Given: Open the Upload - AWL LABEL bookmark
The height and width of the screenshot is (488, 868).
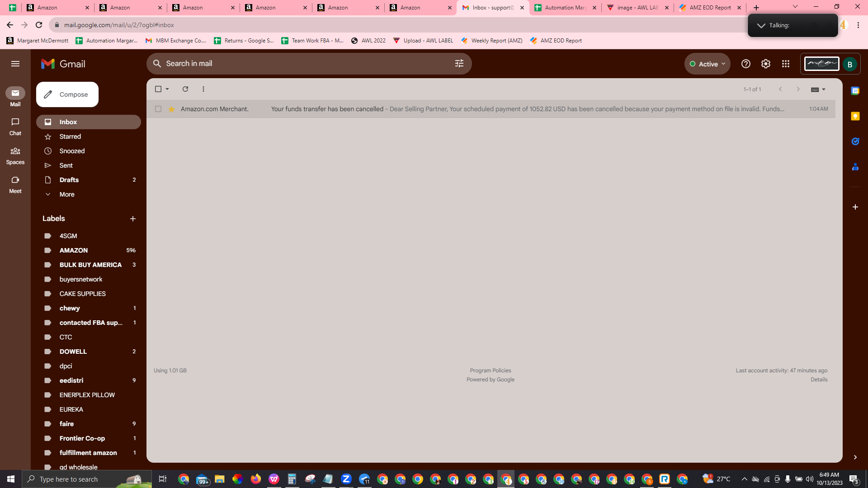Looking at the screenshot, I should pos(423,41).
